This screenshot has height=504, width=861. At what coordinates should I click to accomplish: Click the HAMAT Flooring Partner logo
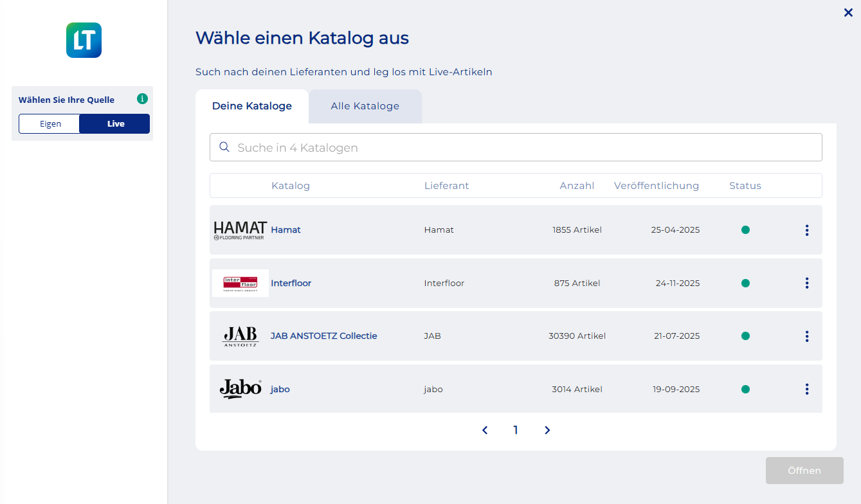point(240,229)
